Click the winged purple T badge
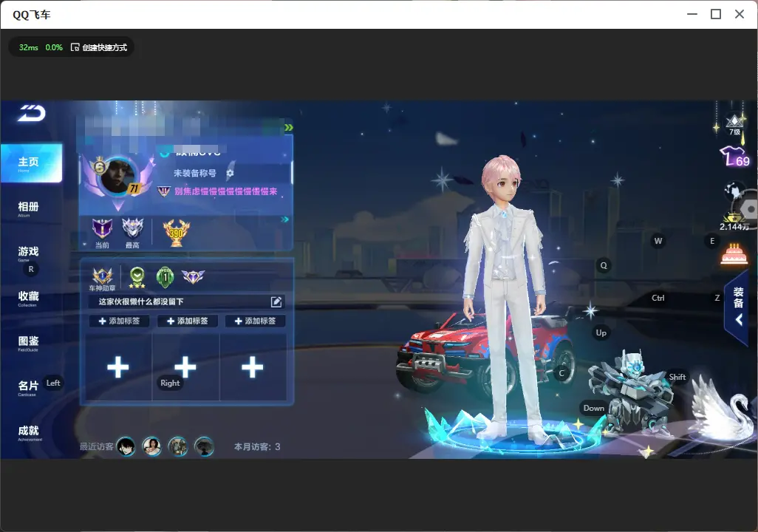This screenshot has height=532, width=758. click(x=194, y=276)
